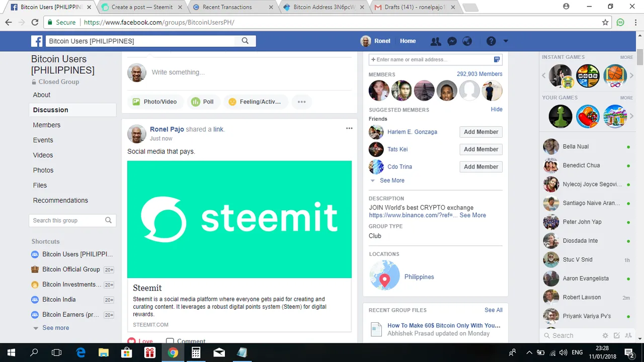Image resolution: width=644 pixels, height=362 pixels.
Task: Click See All recent group files
Action: coord(494,310)
